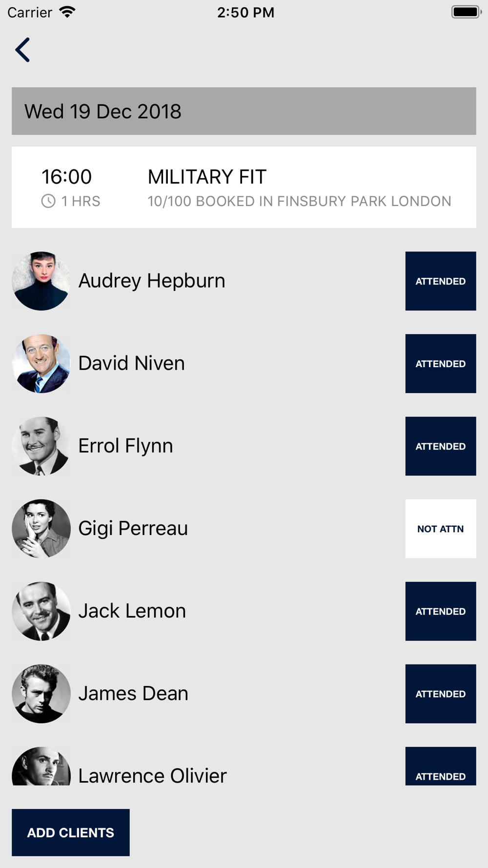Toggle attendance for David Niven
Screen dimensions: 488x868
coord(440,364)
